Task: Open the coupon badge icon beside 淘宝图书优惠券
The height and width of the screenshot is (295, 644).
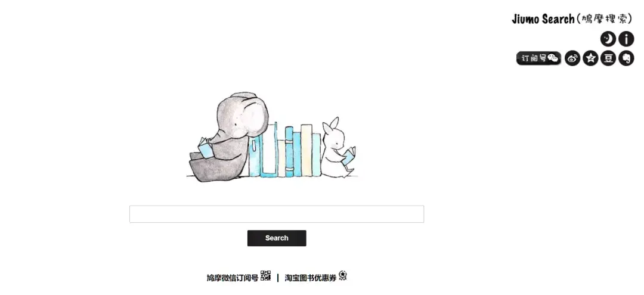Action: (x=342, y=276)
